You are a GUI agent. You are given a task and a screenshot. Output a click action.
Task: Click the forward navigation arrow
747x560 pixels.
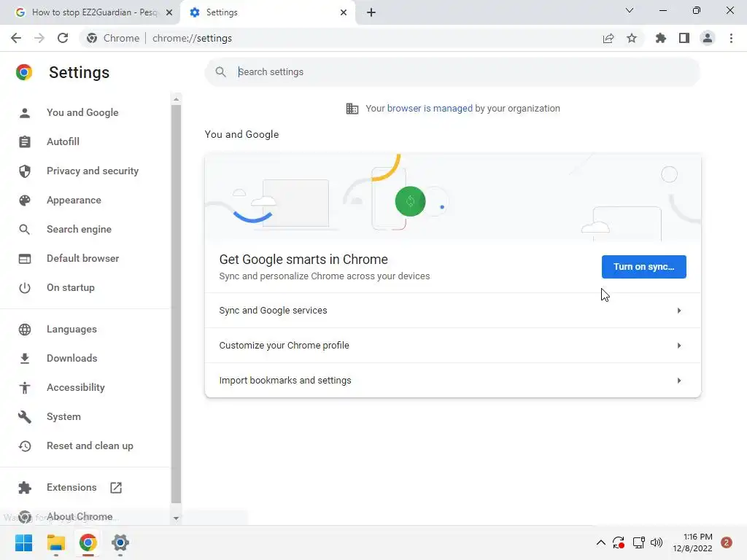click(39, 38)
